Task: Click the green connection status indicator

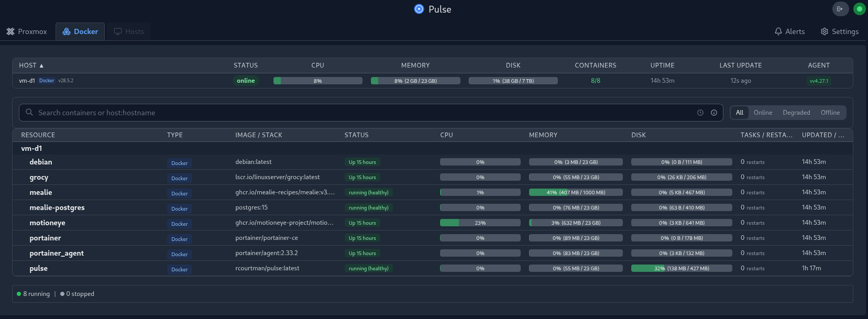Action: (x=859, y=9)
